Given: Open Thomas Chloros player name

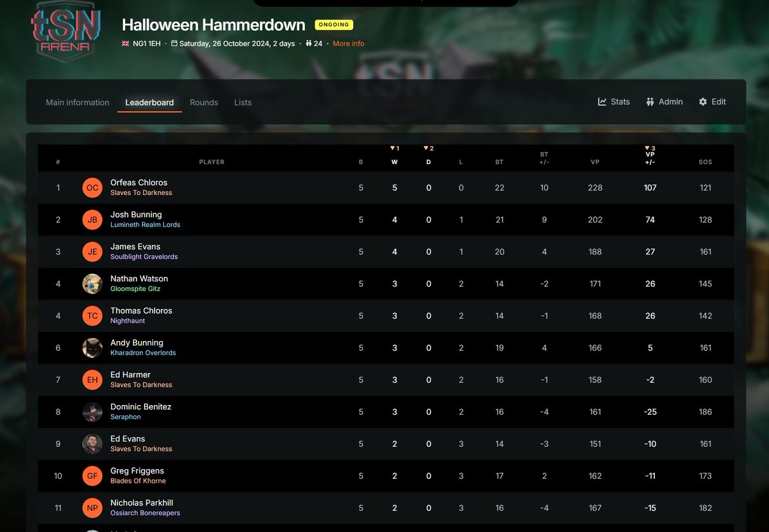Looking at the screenshot, I should (x=141, y=311).
